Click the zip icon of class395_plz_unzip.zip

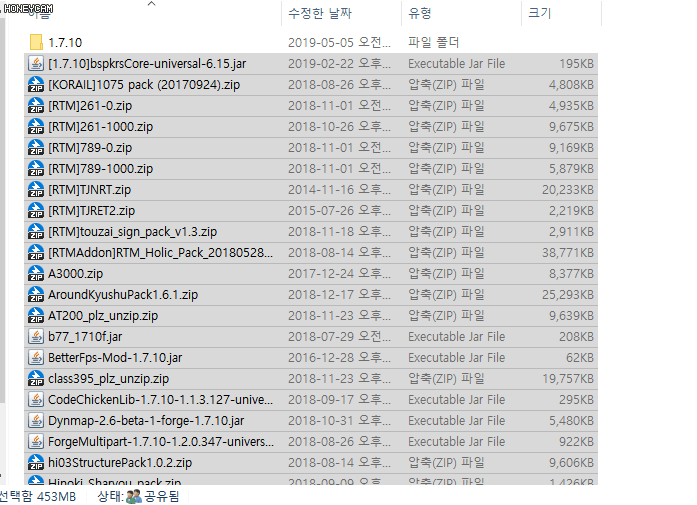click(x=36, y=379)
